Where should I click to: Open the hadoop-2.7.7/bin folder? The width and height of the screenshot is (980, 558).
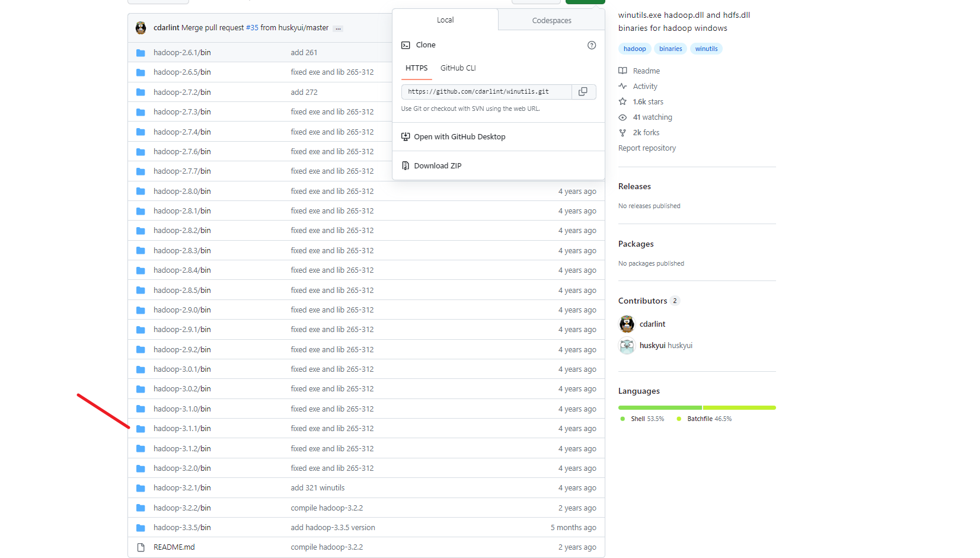pos(182,171)
